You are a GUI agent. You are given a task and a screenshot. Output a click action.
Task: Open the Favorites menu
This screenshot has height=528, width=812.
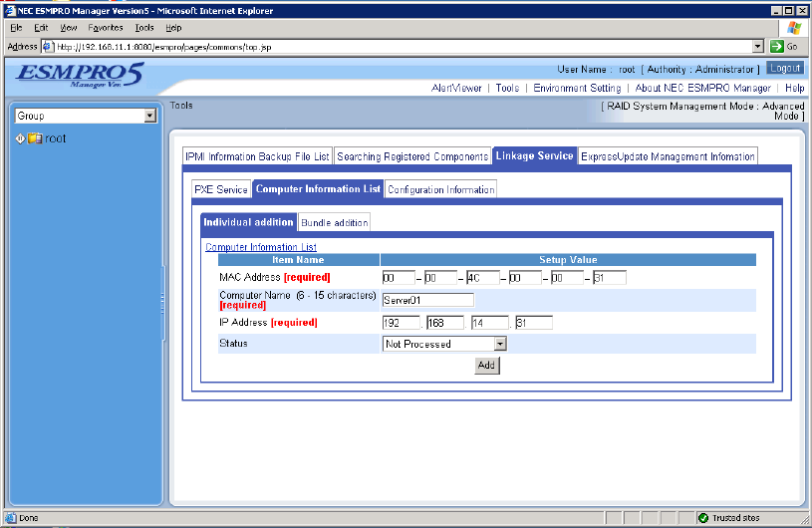click(106, 28)
